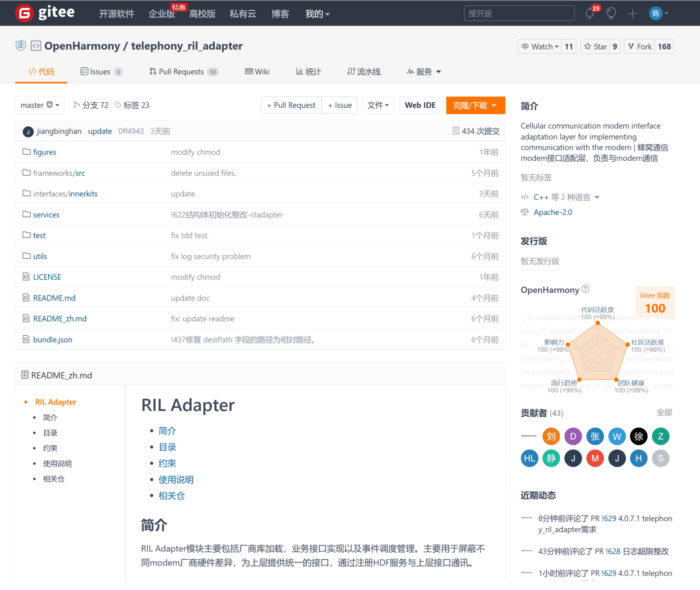Open the services folder

(46, 215)
